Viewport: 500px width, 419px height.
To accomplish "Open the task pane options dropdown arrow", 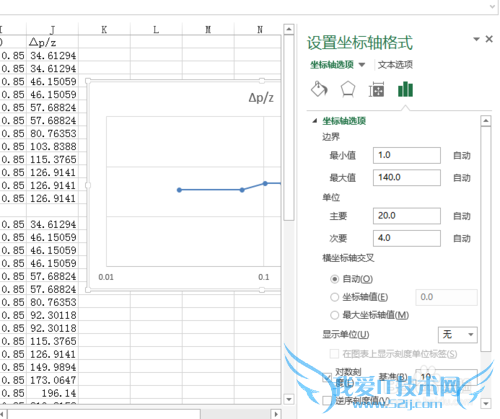I will tap(476, 39).
